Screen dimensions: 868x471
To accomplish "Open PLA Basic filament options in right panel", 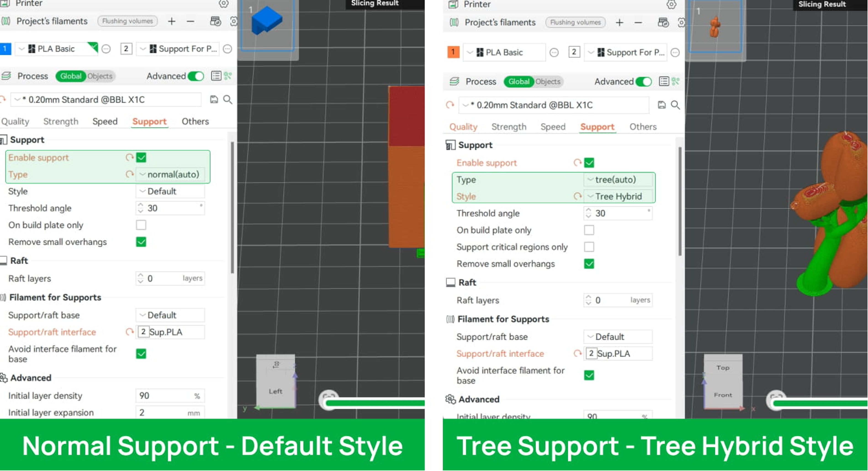I will 554,53.
